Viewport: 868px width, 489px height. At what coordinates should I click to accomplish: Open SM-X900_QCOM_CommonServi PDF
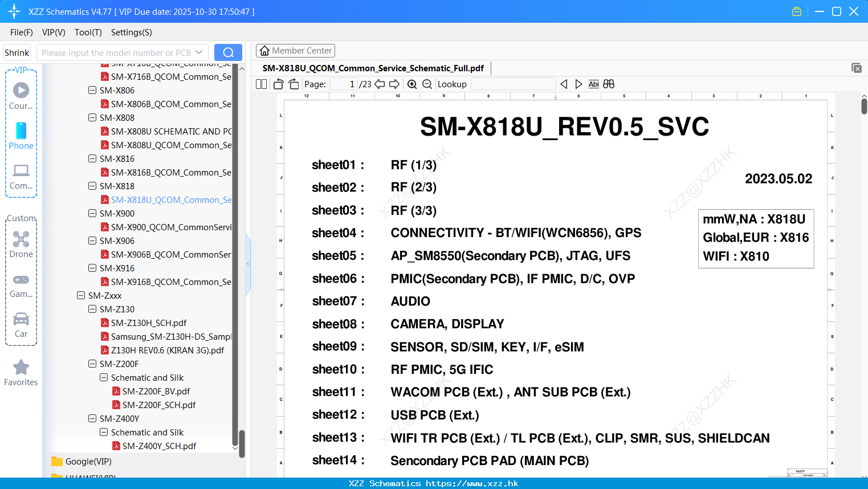click(171, 227)
